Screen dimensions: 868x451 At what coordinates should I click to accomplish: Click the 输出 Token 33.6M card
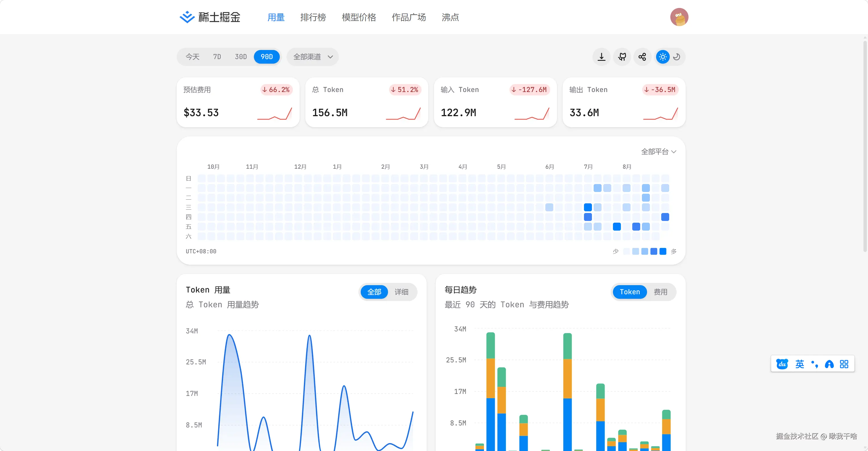tap(624, 102)
